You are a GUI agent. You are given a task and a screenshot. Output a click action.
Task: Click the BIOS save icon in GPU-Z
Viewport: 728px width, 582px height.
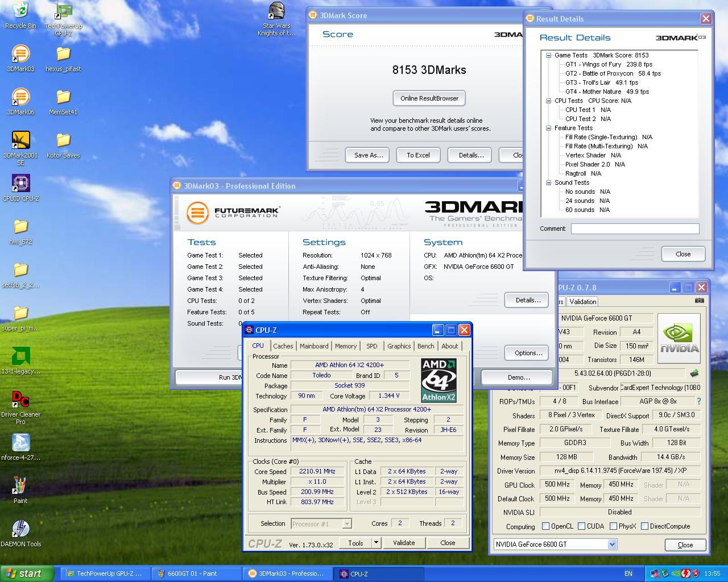point(694,373)
